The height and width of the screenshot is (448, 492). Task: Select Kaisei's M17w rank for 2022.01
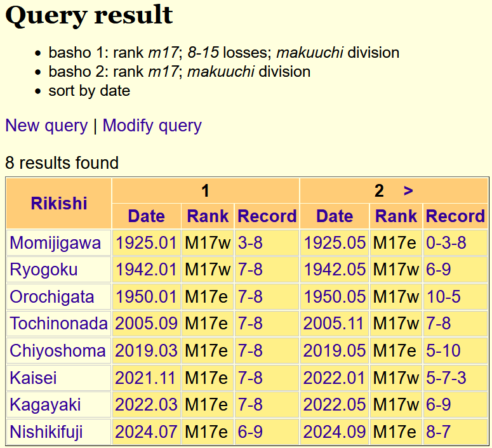(x=396, y=378)
